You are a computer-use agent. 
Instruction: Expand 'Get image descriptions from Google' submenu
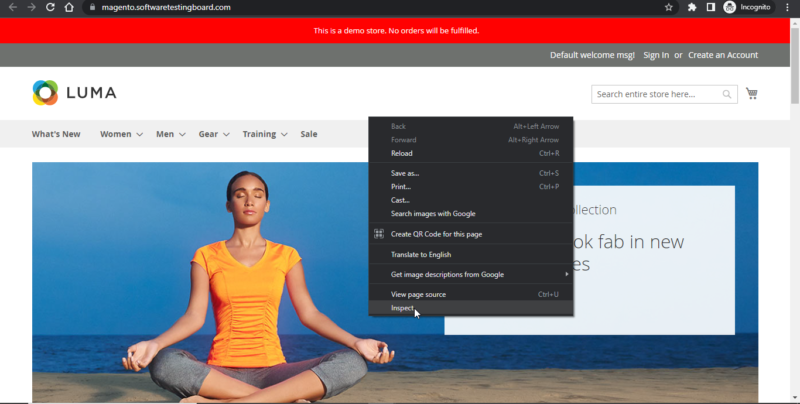[470, 274]
